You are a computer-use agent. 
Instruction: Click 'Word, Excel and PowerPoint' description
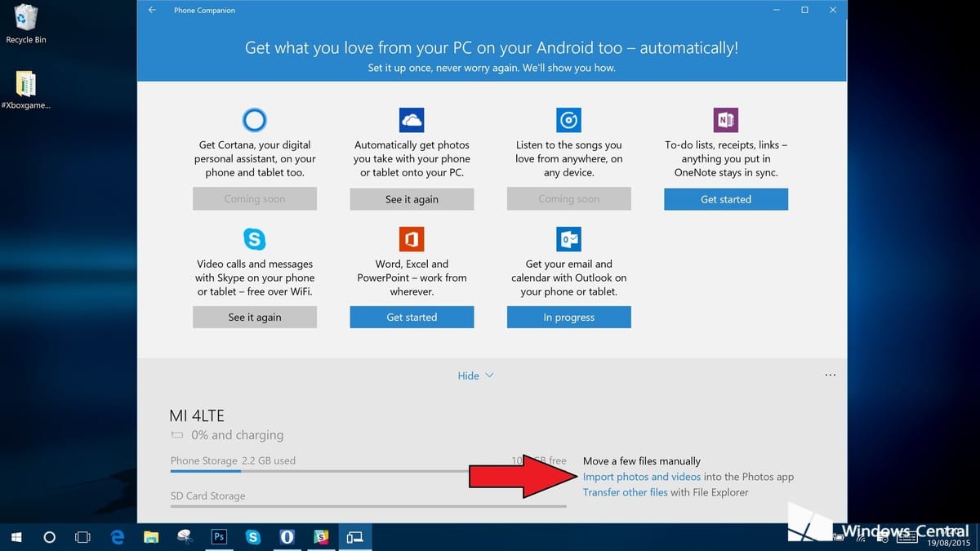pos(412,278)
